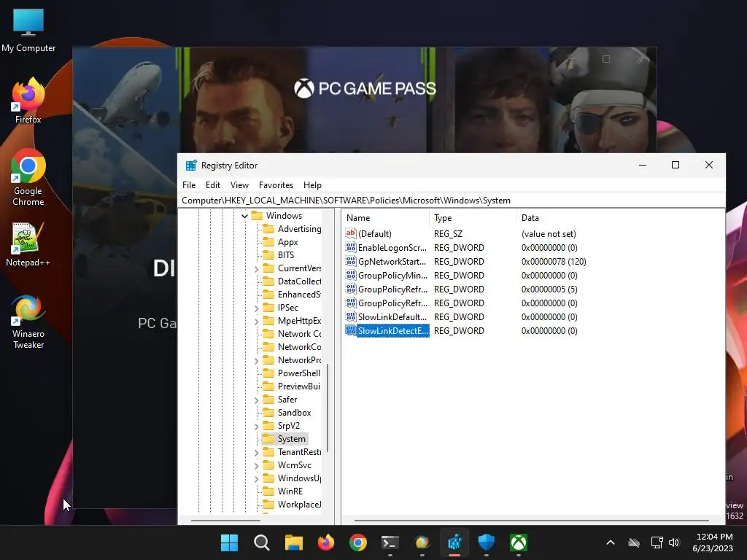
Task: Expand the NetworkPr key
Action: (256, 361)
